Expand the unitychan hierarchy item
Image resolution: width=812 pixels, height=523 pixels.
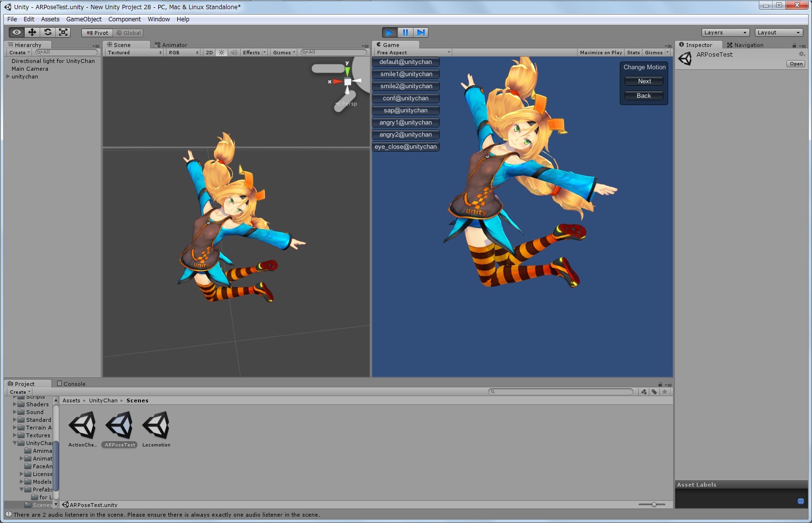(8, 77)
